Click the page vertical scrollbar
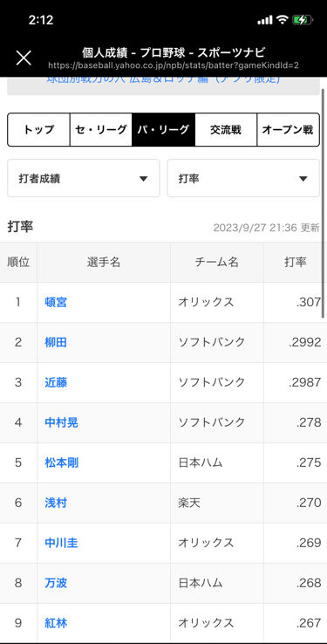The image size is (327, 644). pyautogui.click(x=323, y=202)
